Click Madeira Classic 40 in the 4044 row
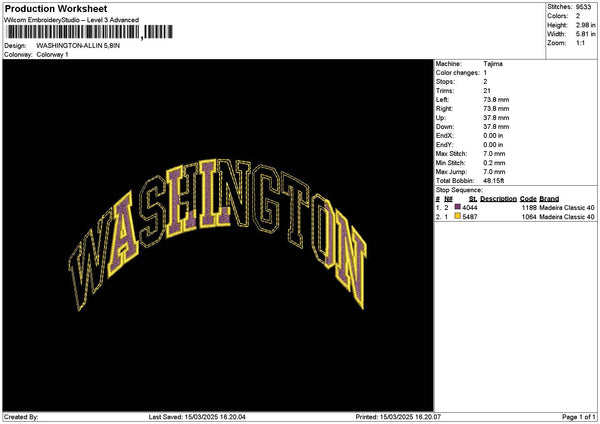The width and height of the screenshot is (600, 424). click(x=567, y=208)
